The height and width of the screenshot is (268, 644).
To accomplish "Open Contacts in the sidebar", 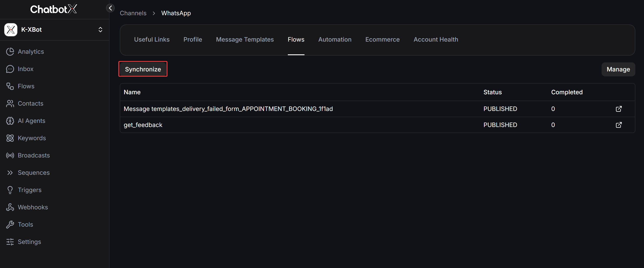I will 30,104.
